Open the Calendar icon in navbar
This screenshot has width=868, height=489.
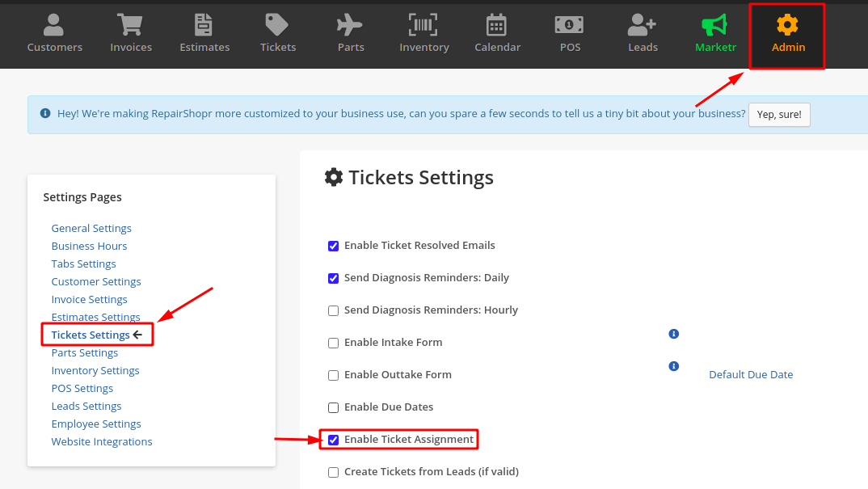point(496,25)
